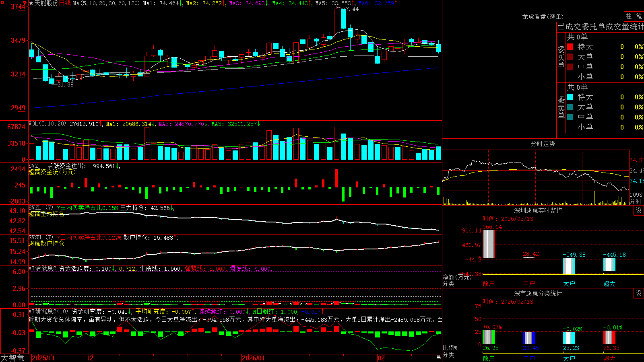Click the 天能股份 stock name
This screenshot has height=362, width=644.
point(46,3)
